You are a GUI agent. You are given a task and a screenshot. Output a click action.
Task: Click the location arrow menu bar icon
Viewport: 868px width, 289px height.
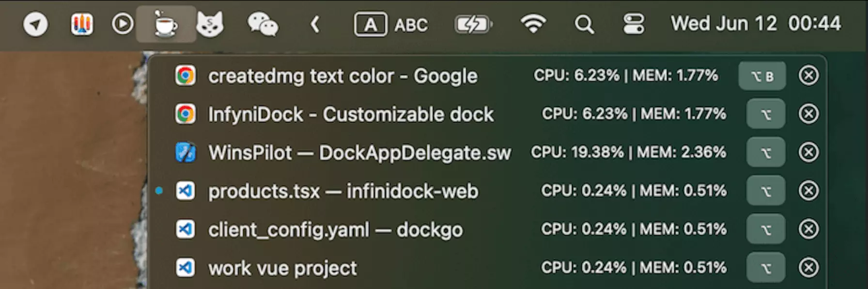tap(35, 24)
